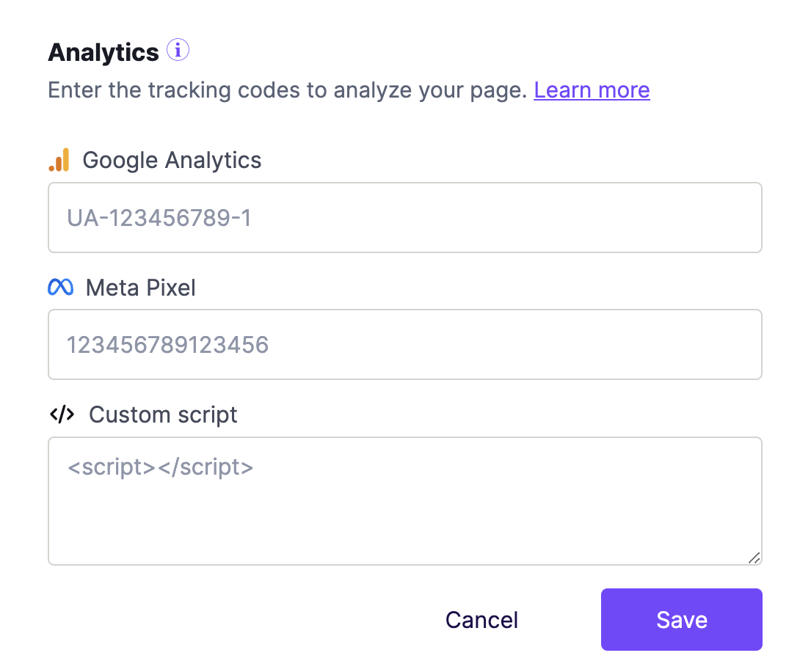
Task: Click empty space below script placeholder in textarea
Action: (405, 522)
